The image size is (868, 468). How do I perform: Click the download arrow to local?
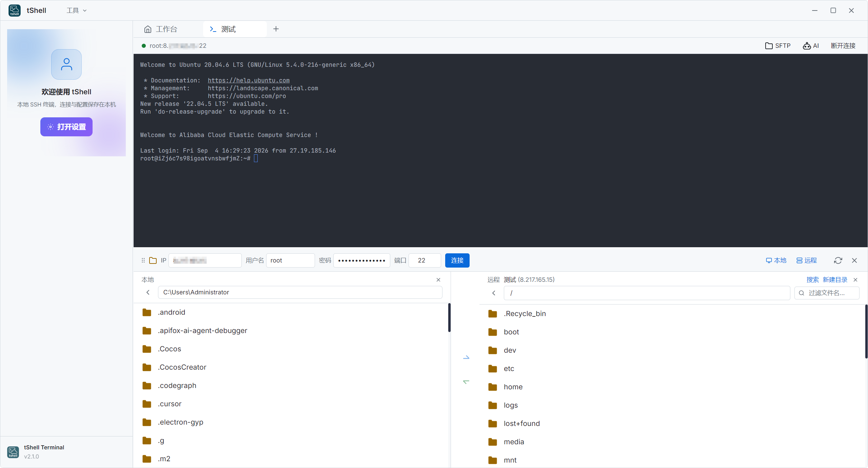(x=466, y=382)
